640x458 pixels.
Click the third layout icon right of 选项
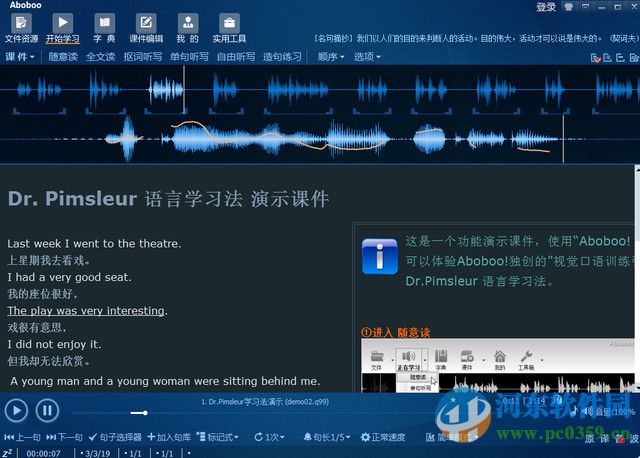620,58
